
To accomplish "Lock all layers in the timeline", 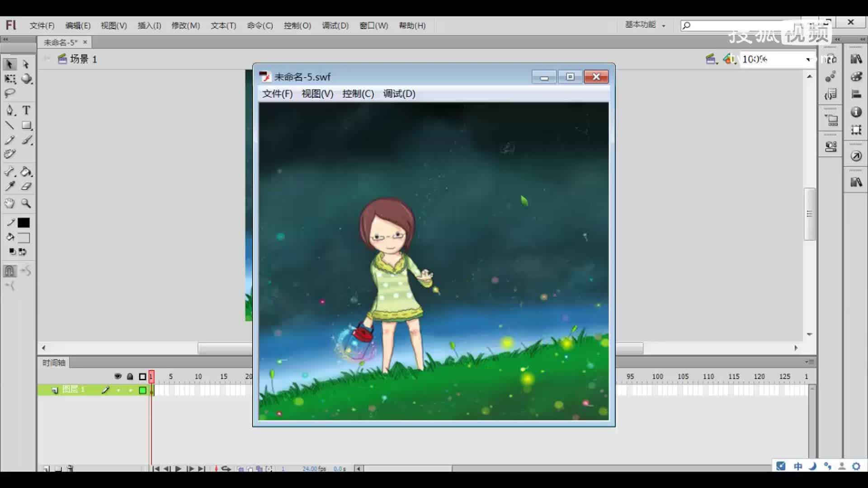I will pos(130,376).
